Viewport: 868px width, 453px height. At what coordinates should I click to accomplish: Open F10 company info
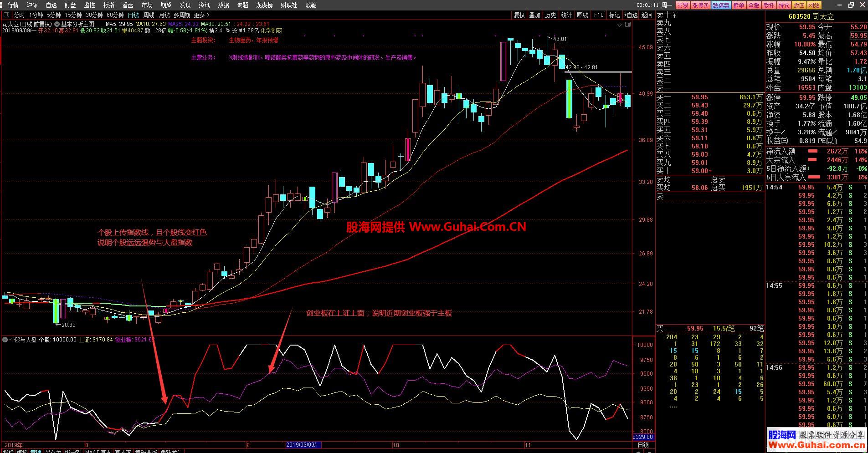tap(599, 15)
